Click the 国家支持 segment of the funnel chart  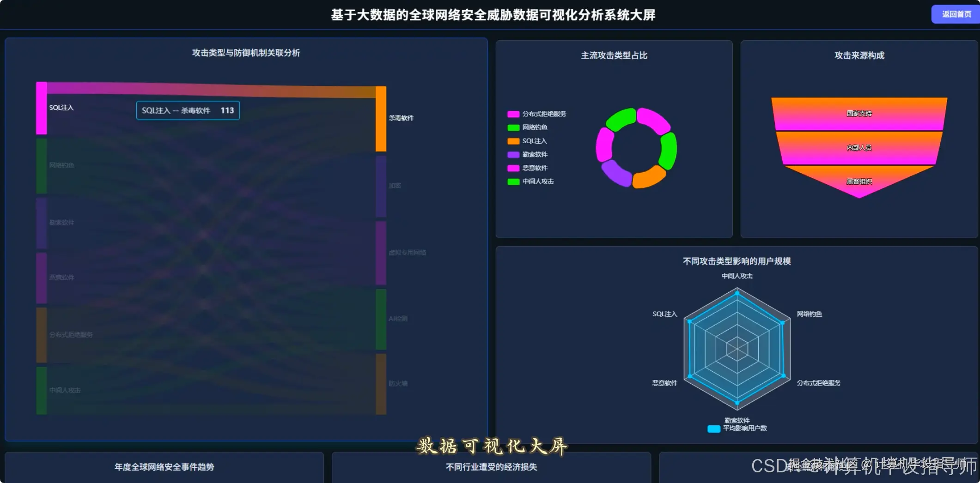[858, 113]
